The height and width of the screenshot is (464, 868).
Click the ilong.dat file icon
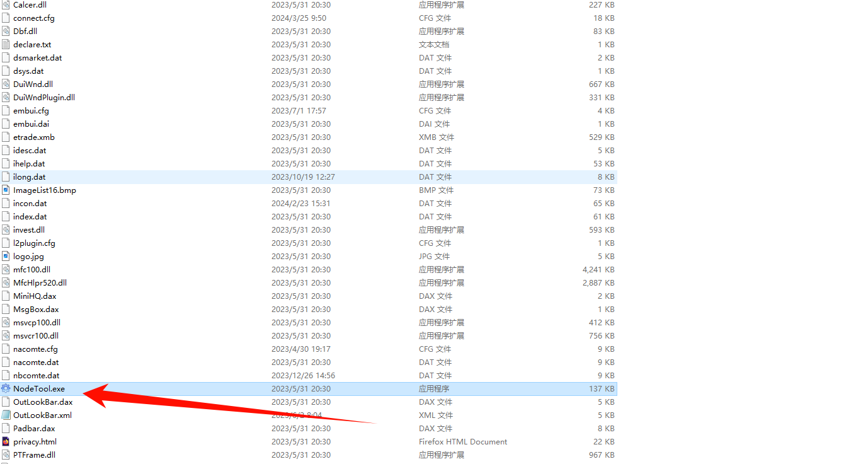coord(6,177)
